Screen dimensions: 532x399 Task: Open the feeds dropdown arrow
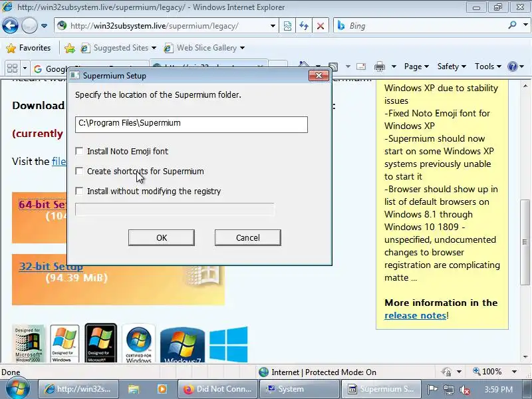pyautogui.click(x=348, y=66)
